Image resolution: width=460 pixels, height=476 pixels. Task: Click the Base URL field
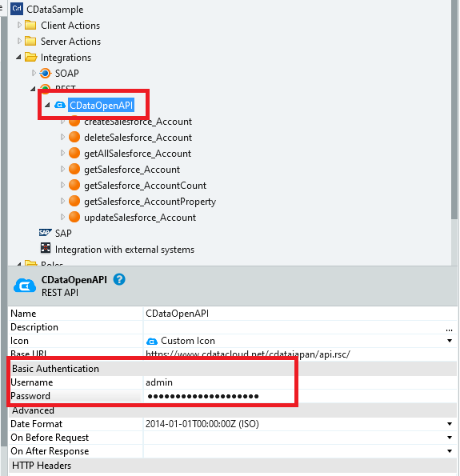coord(299,354)
